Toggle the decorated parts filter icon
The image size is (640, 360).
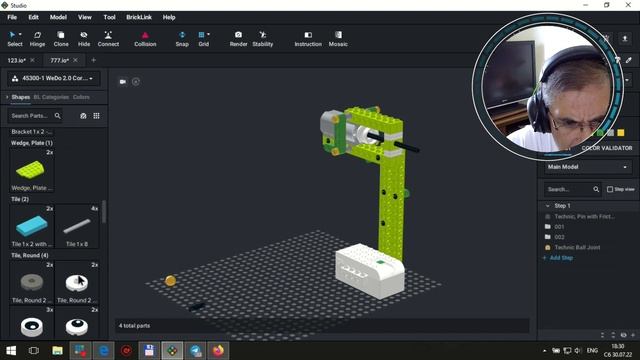point(83,116)
